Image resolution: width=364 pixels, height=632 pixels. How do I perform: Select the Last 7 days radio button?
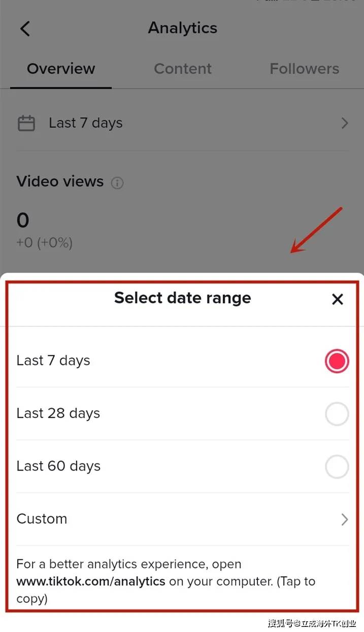[337, 361]
